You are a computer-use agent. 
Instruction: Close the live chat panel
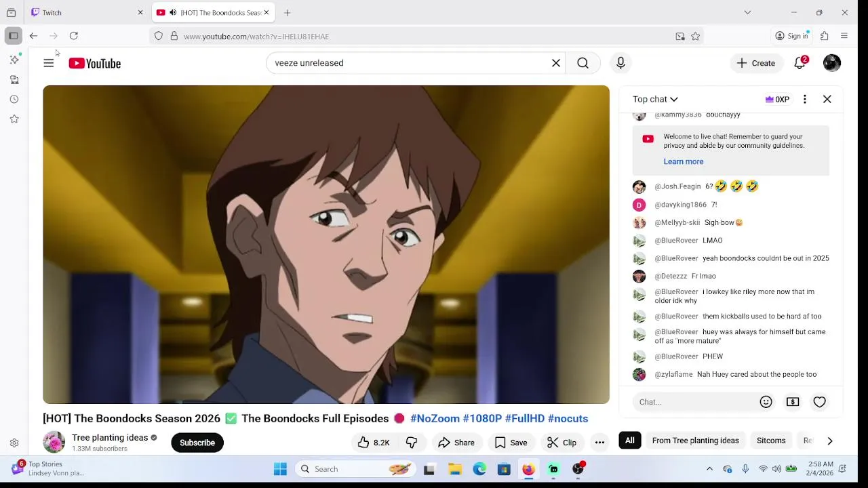tap(827, 99)
